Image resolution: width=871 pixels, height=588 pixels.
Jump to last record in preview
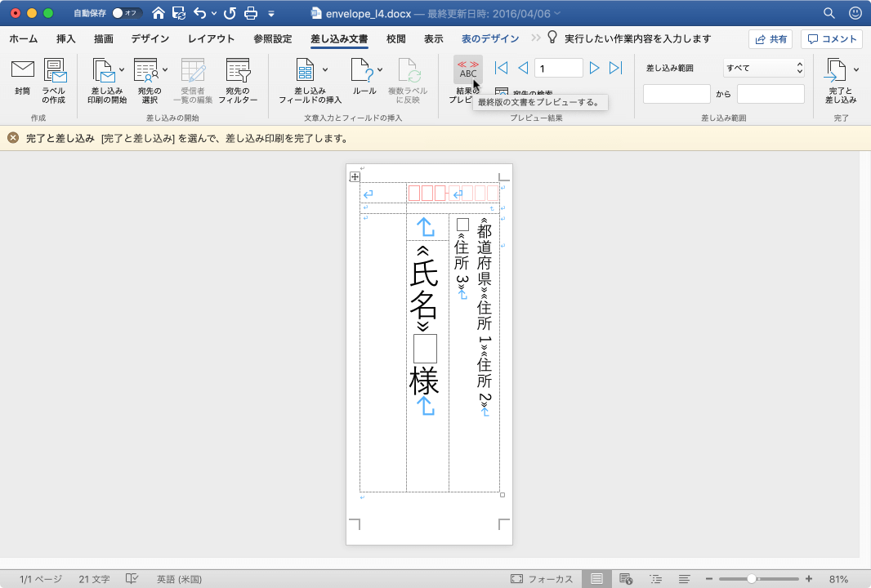coord(616,68)
